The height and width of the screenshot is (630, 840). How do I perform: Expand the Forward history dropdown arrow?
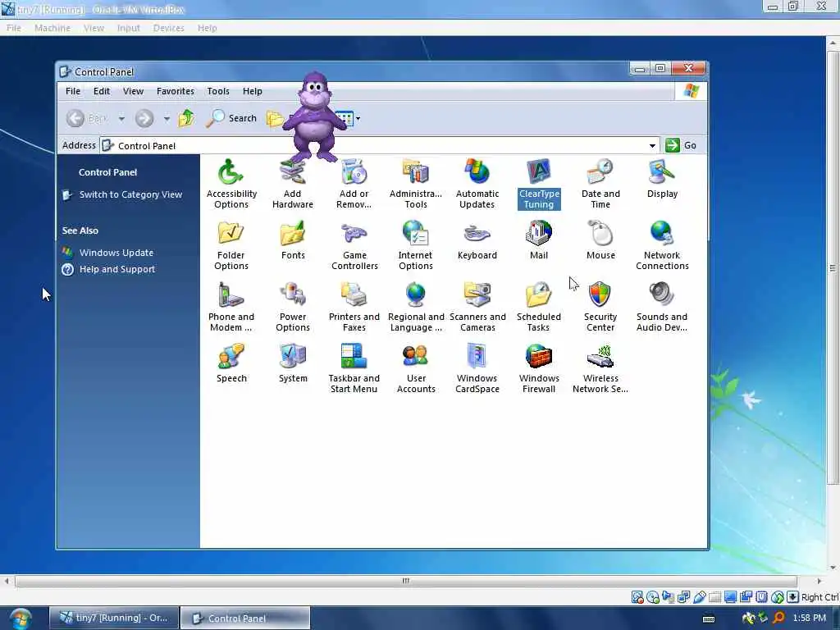click(167, 118)
